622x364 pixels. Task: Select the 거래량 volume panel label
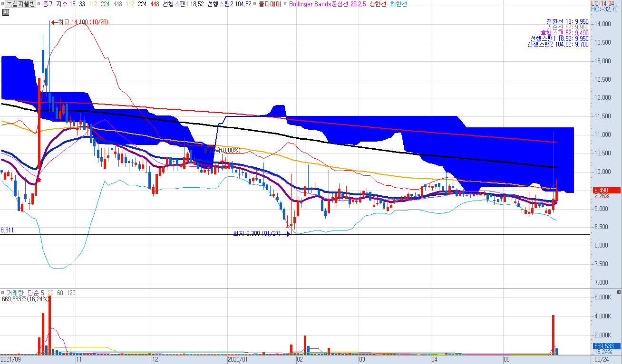point(15,293)
